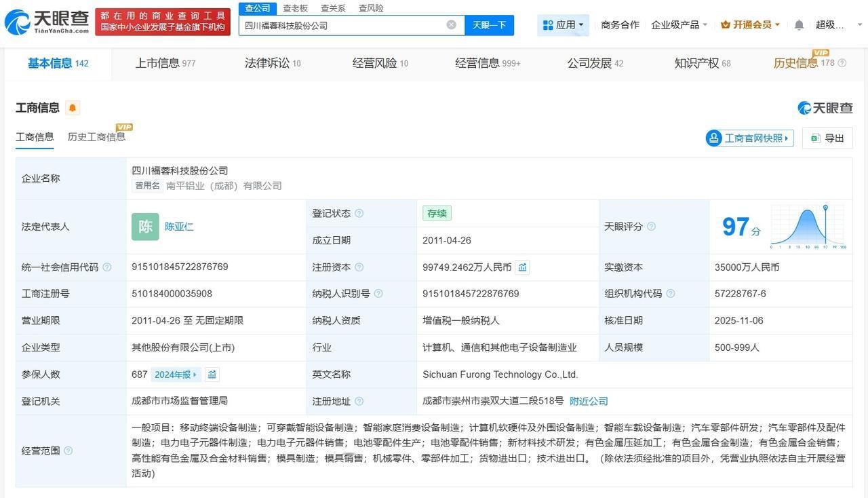Image resolution: width=868 pixels, height=498 pixels.
Task: Expand the 企业级产品 dropdown
Action: (679, 25)
